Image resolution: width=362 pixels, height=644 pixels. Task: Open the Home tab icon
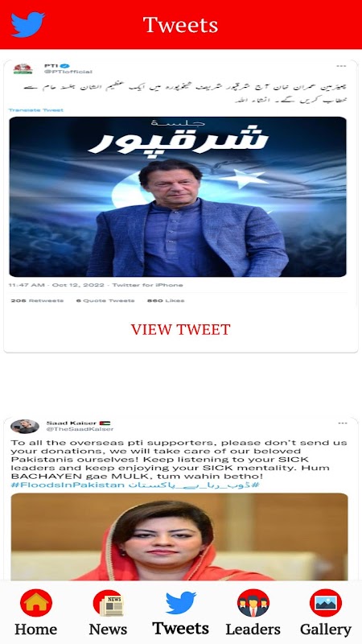click(x=35, y=602)
